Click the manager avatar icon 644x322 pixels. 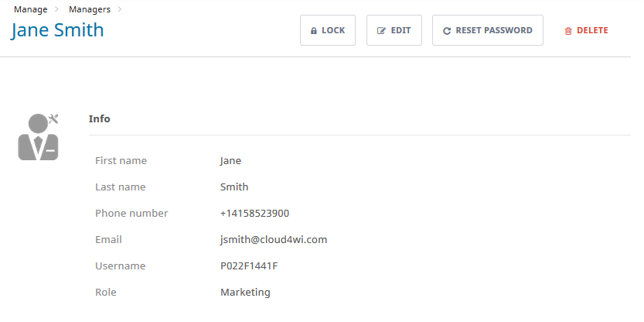tap(39, 137)
